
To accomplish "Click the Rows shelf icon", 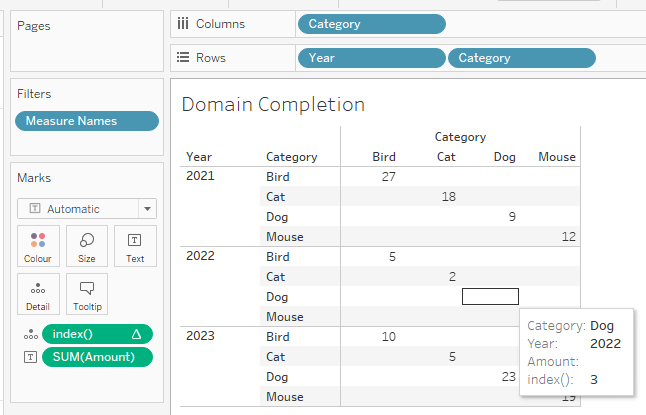I will [x=183, y=58].
